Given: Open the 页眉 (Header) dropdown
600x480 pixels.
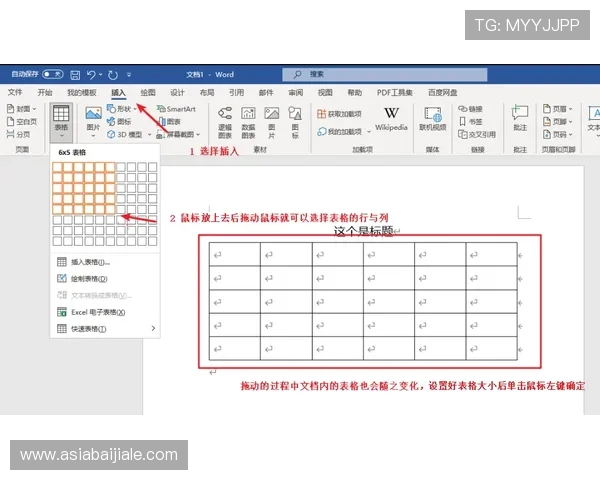Looking at the screenshot, I should pyautogui.click(x=558, y=109).
